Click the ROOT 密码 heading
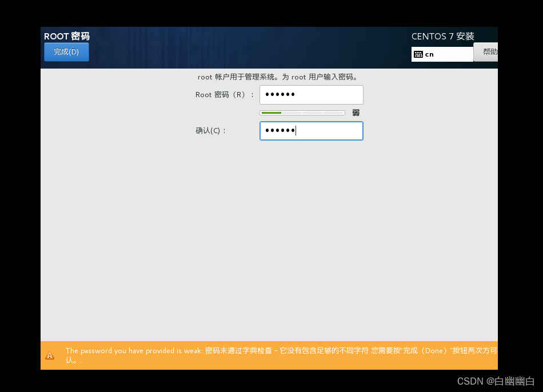The width and height of the screenshot is (543, 392). click(x=67, y=36)
